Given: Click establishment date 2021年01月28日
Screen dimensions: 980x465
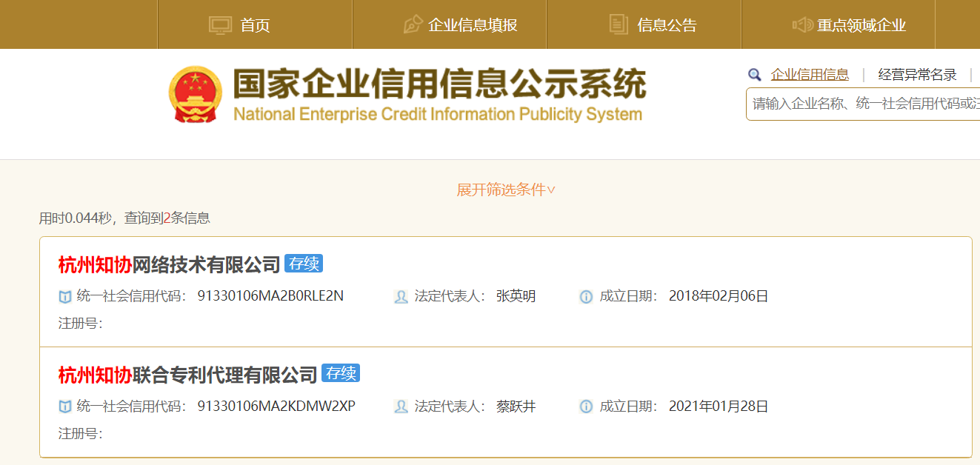Looking at the screenshot, I should coord(719,407).
